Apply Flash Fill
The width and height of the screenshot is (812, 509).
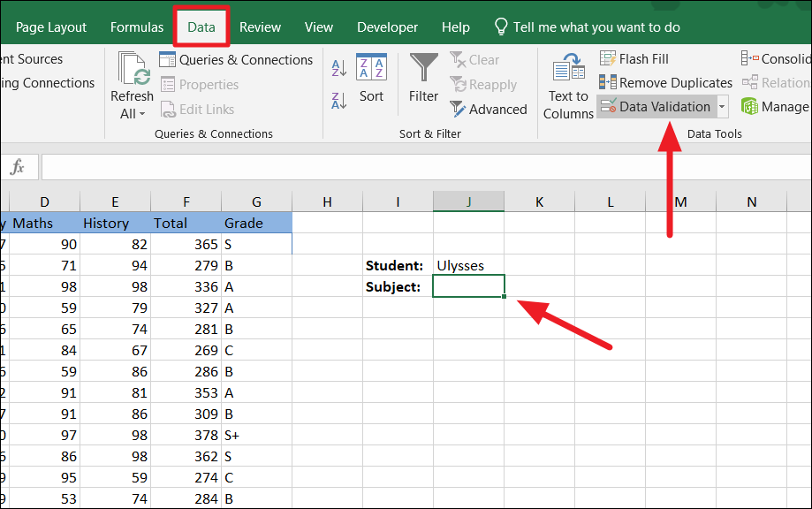[x=634, y=58]
